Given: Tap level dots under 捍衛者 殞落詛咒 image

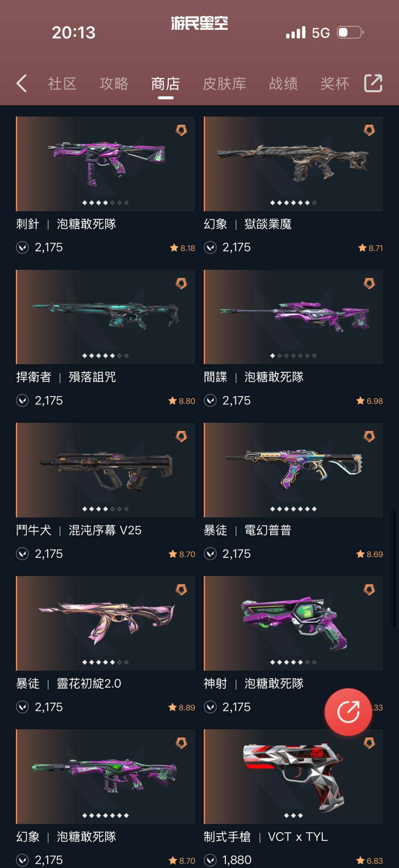Looking at the screenshot, I should (105, 356).
